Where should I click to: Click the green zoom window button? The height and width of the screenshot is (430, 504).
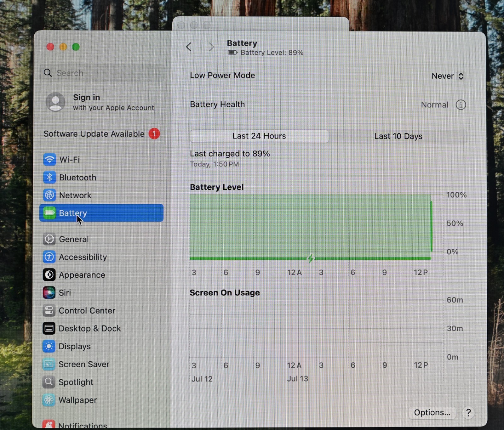tap(76, 47)
